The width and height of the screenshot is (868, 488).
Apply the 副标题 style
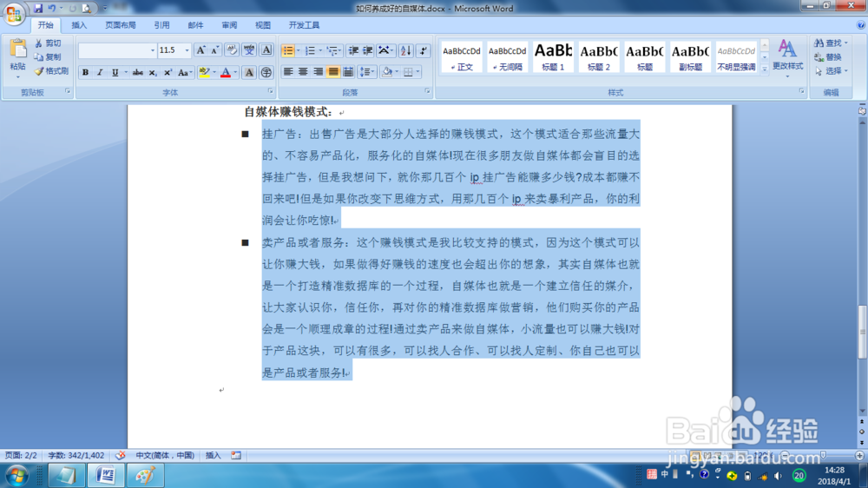[x=690, y=56]
